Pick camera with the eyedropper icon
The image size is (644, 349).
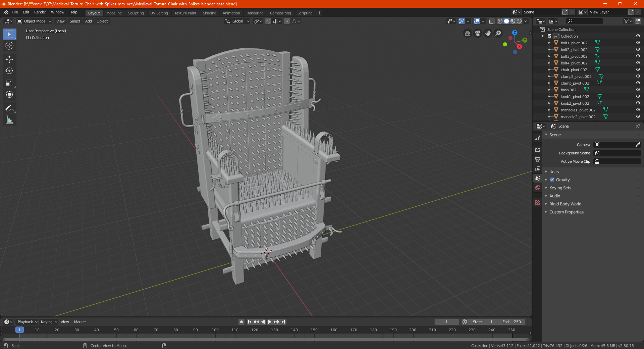[x=638, y=145]
